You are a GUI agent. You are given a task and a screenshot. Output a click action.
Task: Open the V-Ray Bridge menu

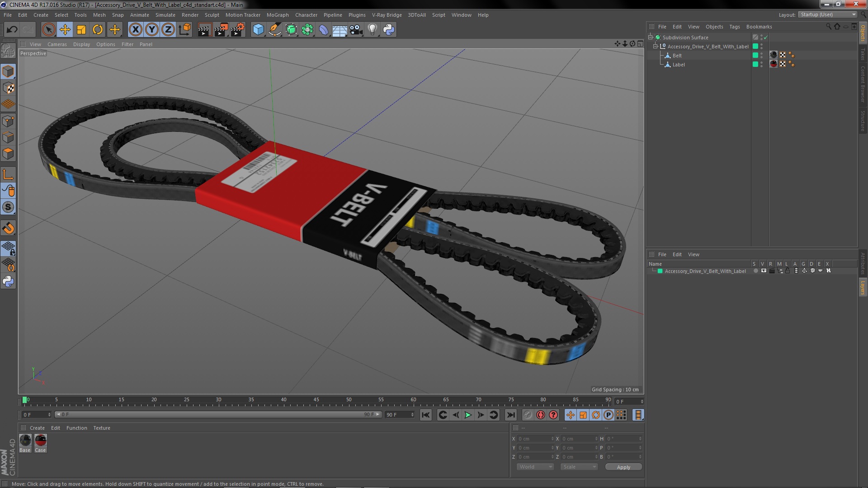pyautogui.click(x=387, y=15)
